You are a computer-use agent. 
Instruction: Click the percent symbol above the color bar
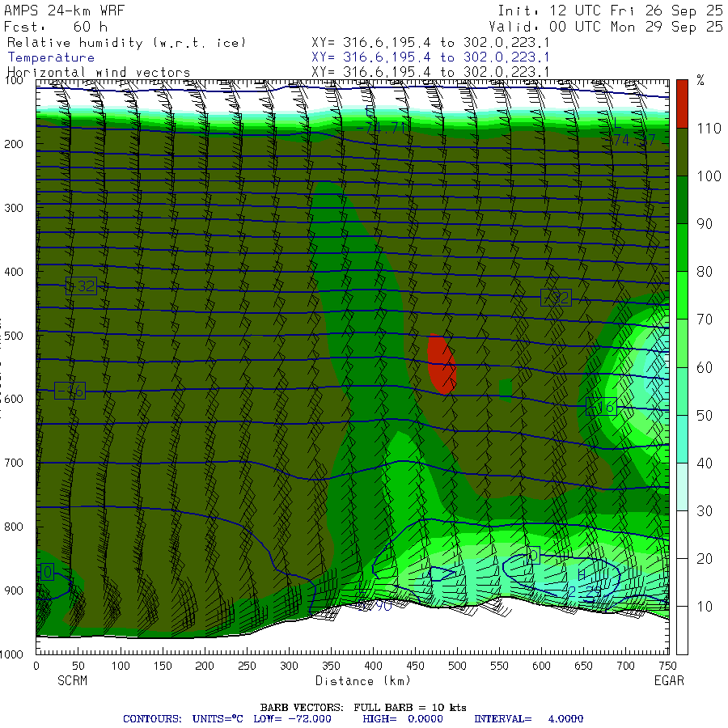click(x=700, y=81)
